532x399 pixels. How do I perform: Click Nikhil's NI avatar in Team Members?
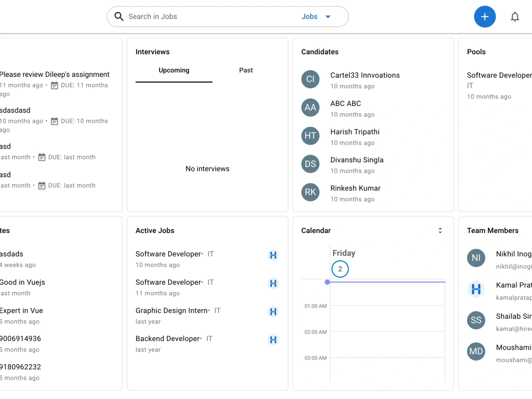click(476, 258)
